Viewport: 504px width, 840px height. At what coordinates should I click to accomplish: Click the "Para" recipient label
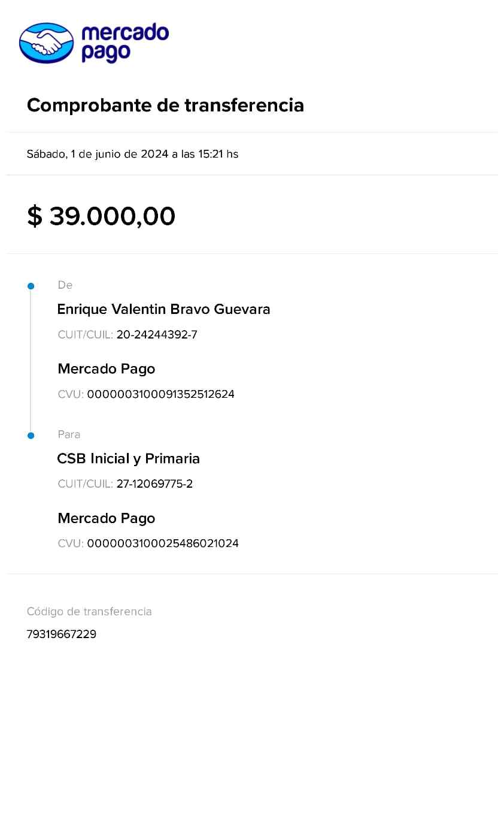[x=69, y=434]
